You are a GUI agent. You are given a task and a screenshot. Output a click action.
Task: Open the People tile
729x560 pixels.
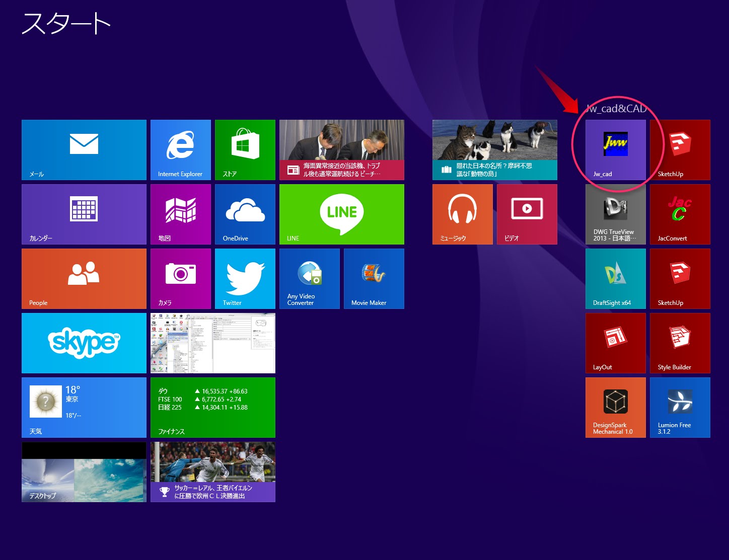click(84, 279)
